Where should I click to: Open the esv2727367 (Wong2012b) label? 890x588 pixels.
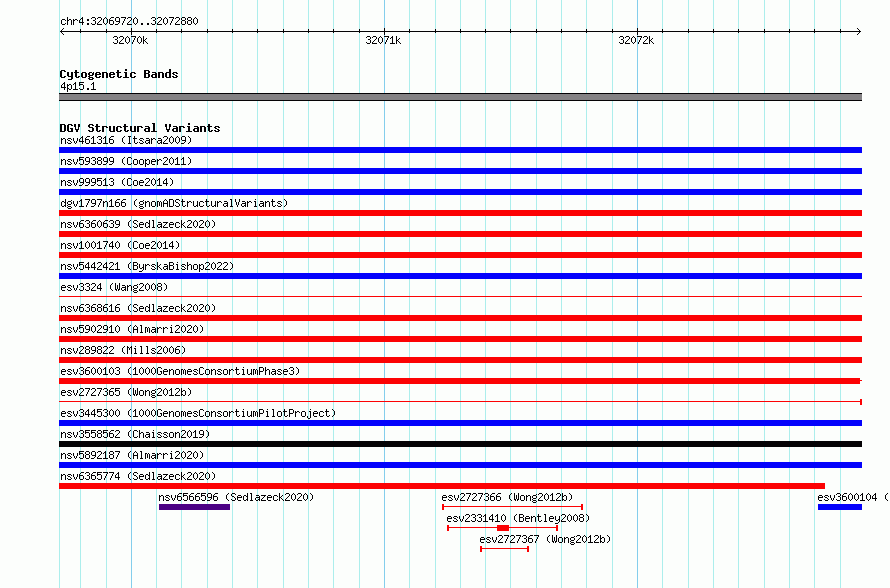545,539
